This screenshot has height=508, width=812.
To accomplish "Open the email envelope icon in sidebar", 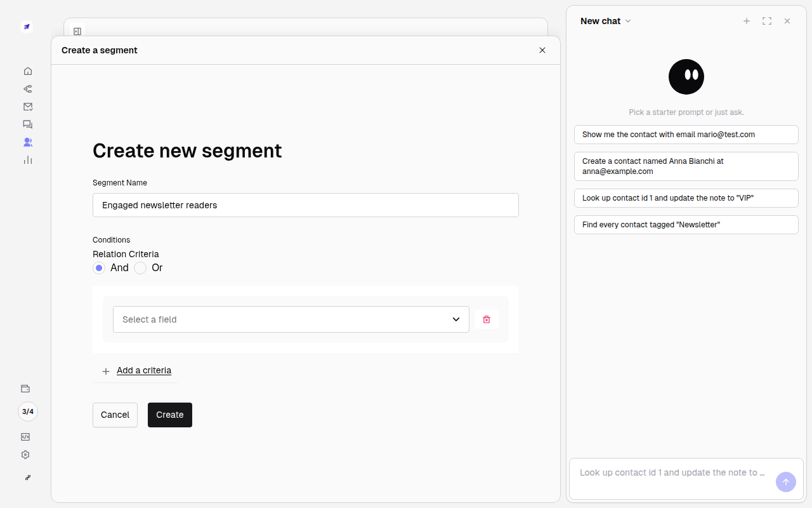I will (28, 107).
